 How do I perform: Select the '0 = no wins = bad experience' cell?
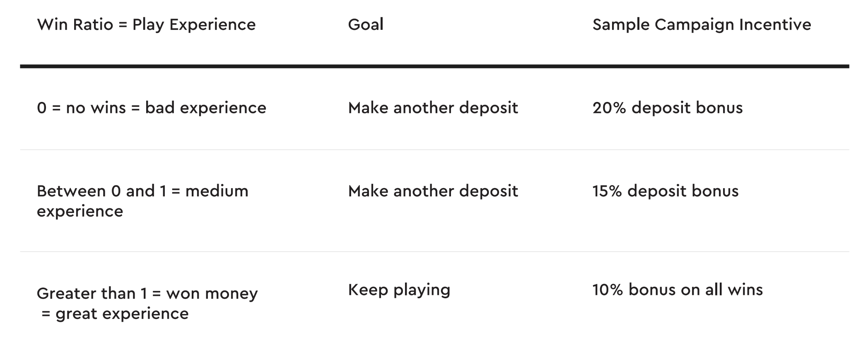pyautogui.click(x=152, y=108)
